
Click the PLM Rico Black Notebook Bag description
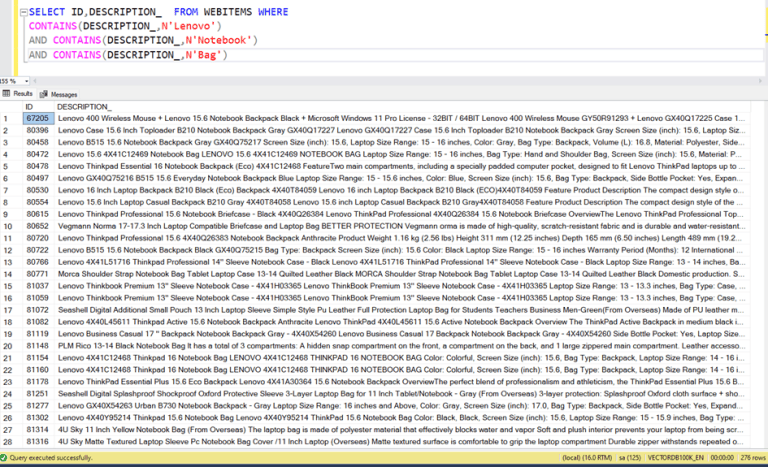coord(402,346)
